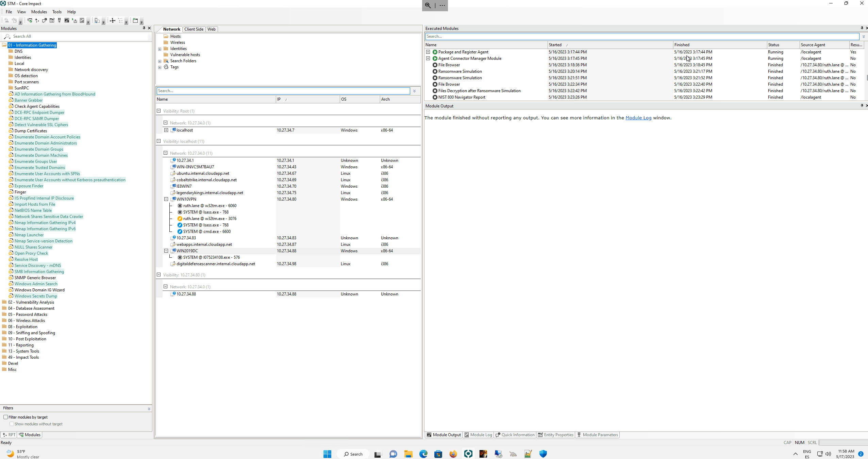The height and width of the screenshot is (459, 868).
Task: Click the three-dots icon in title bar
Action: (x=442, y=5)
